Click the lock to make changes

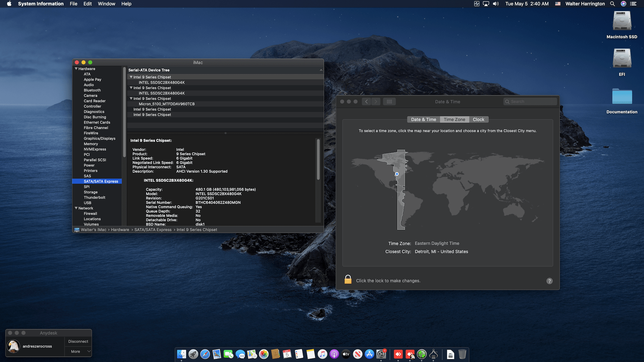348,279
